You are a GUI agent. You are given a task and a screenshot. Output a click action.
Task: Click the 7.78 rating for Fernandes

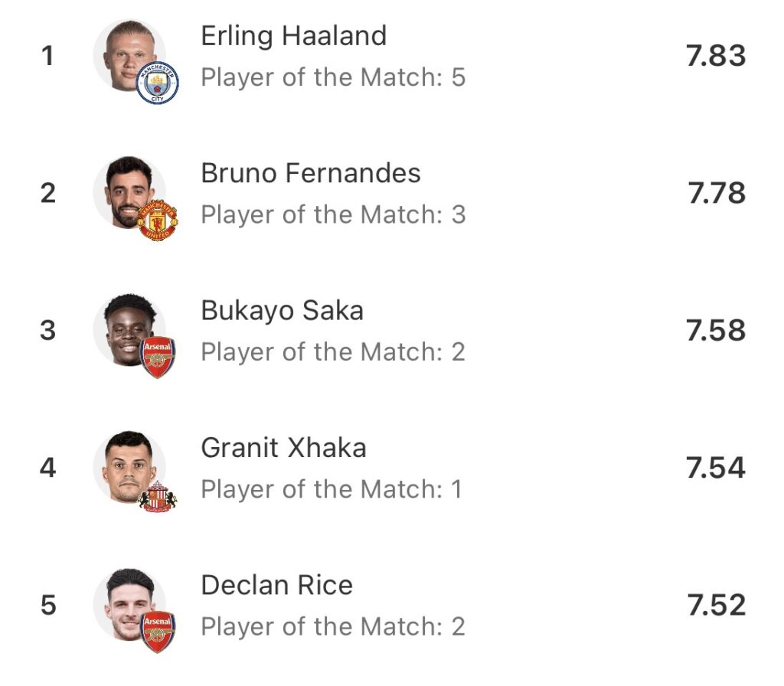click(x=716, y=193)
